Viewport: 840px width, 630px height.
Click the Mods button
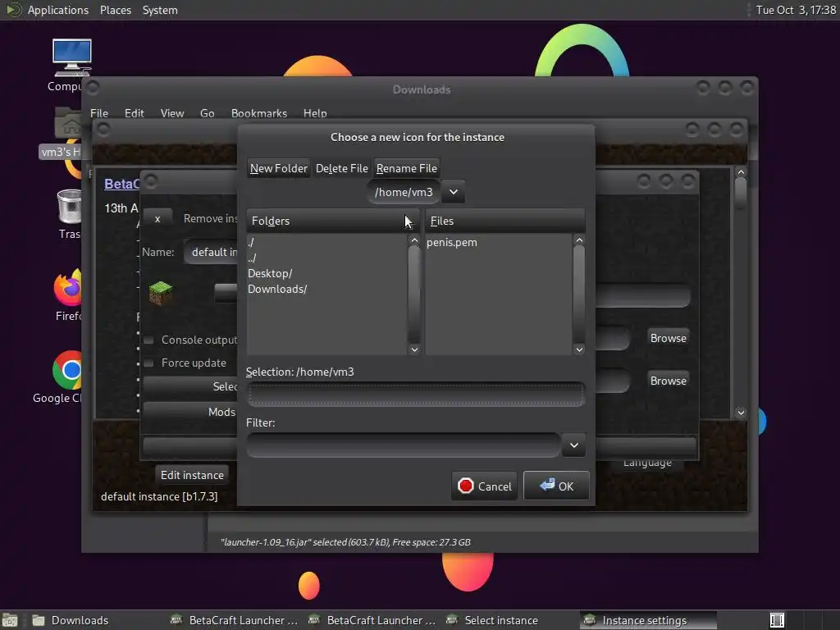click(190, 412)
